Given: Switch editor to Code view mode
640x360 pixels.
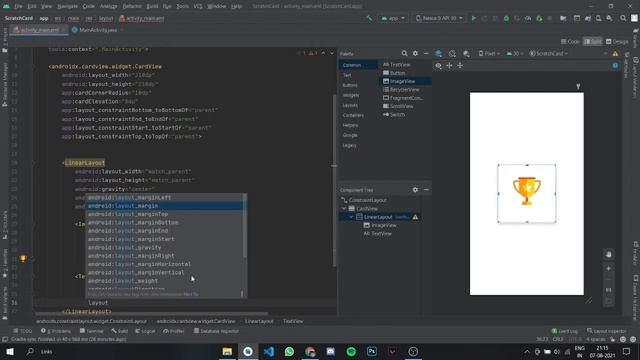Looking at the screenshot, I should click(570, 42).
